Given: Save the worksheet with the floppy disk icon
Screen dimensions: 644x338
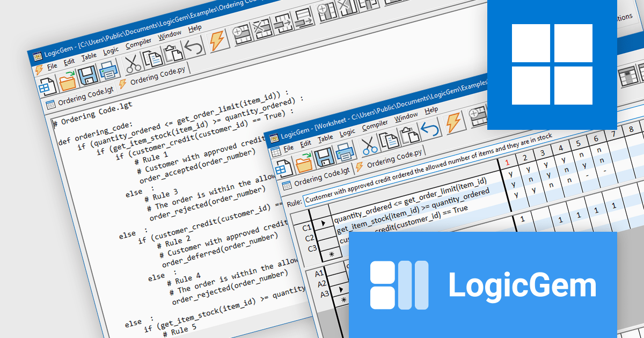Looking at the screenshot, I should click(325, 158).
